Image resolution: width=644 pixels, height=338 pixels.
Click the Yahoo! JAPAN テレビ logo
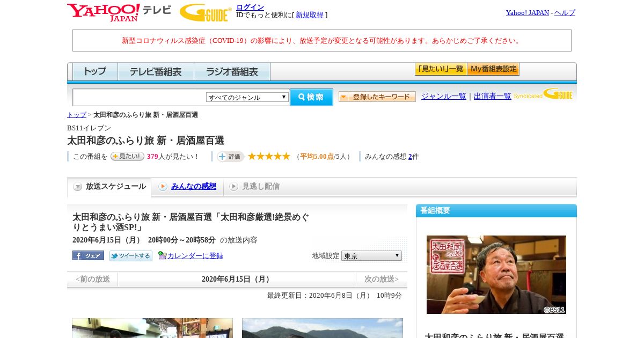point(119,12)
